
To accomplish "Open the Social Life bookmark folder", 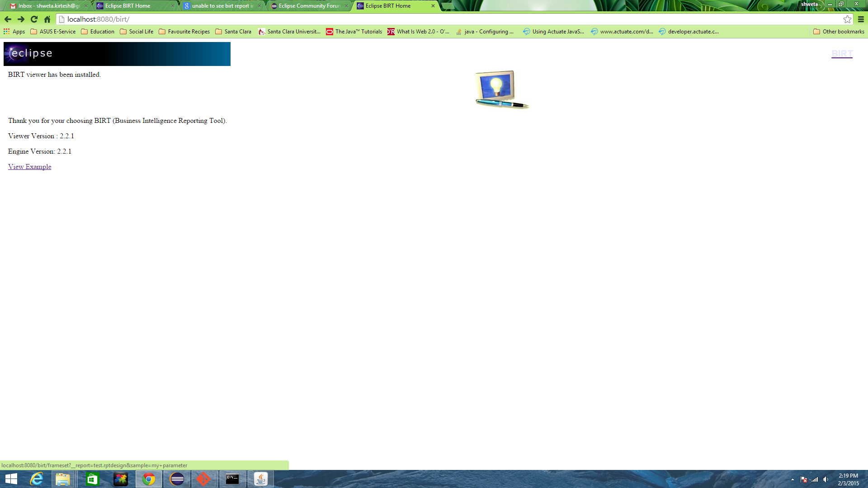I will [x=137, y=32].
